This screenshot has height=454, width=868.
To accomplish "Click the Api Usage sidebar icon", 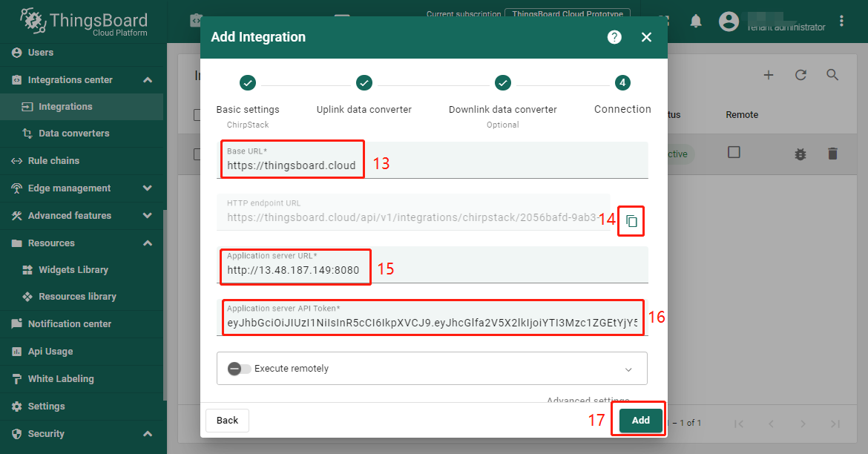I will (x=16, y=351).
